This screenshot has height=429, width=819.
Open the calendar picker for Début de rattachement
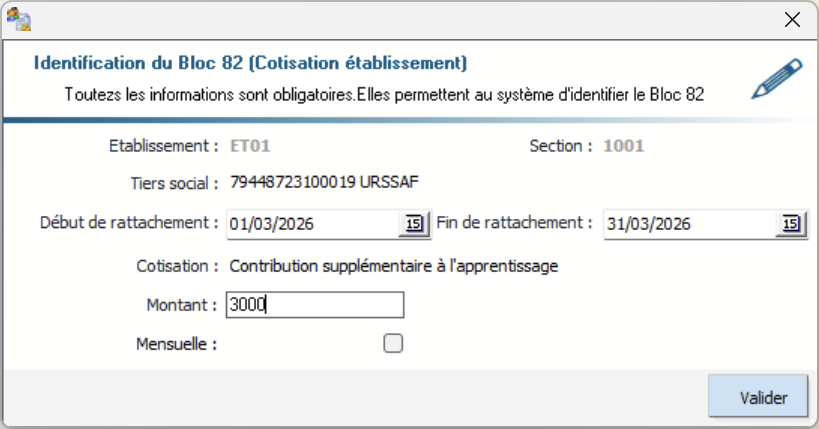click(413, 224)
